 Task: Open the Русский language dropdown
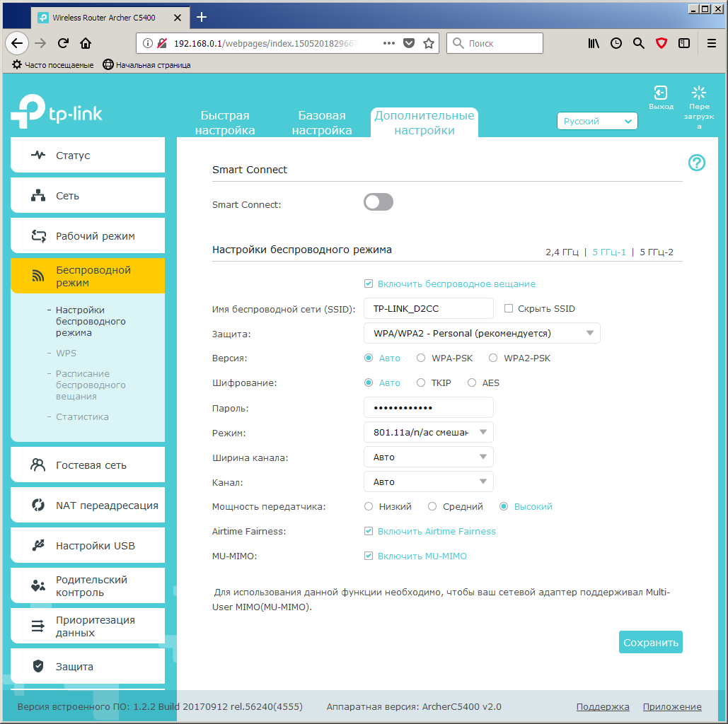597,122
